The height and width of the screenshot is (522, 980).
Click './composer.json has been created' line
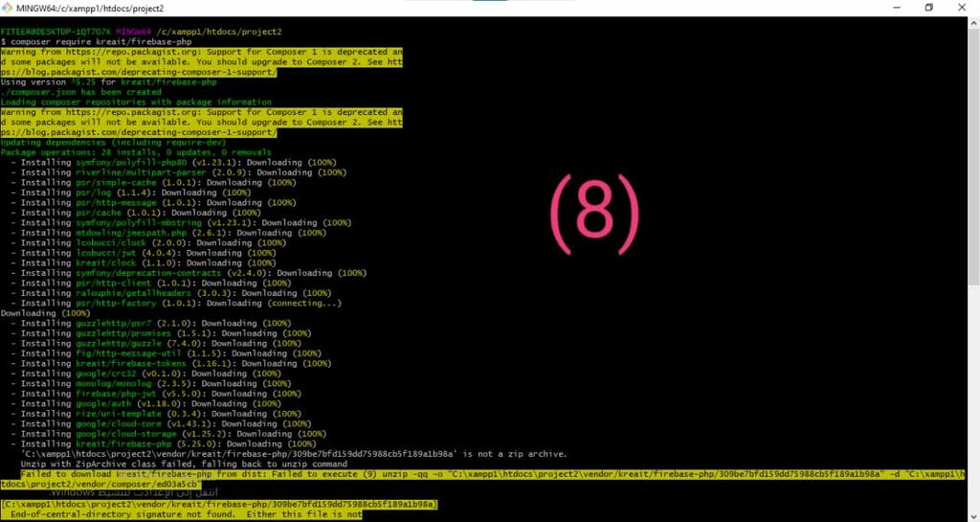click(x=81, y=92)
